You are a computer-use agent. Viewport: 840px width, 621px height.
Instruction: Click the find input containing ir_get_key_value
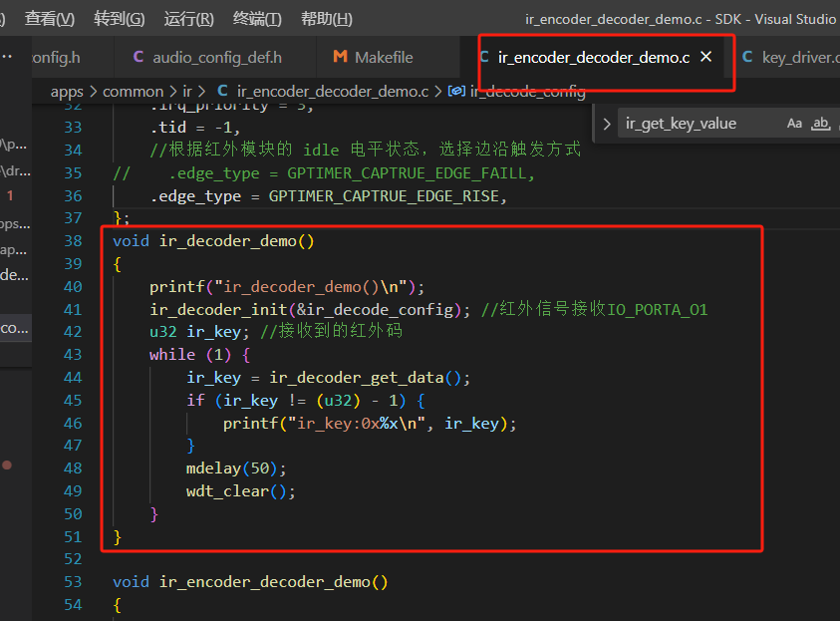coord(700,124)
